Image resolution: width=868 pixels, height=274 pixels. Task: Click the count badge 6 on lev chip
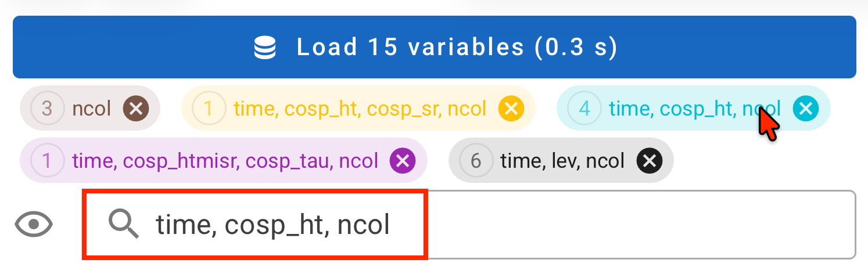[476, 160]
